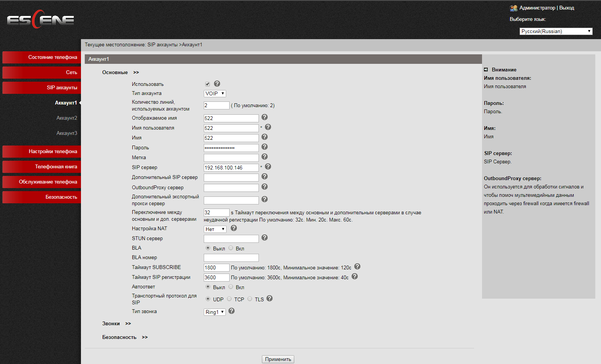
Task: Click help icon for Таймаут SIP регистрации
Action: pyautogui.click(x=355, y=276)
